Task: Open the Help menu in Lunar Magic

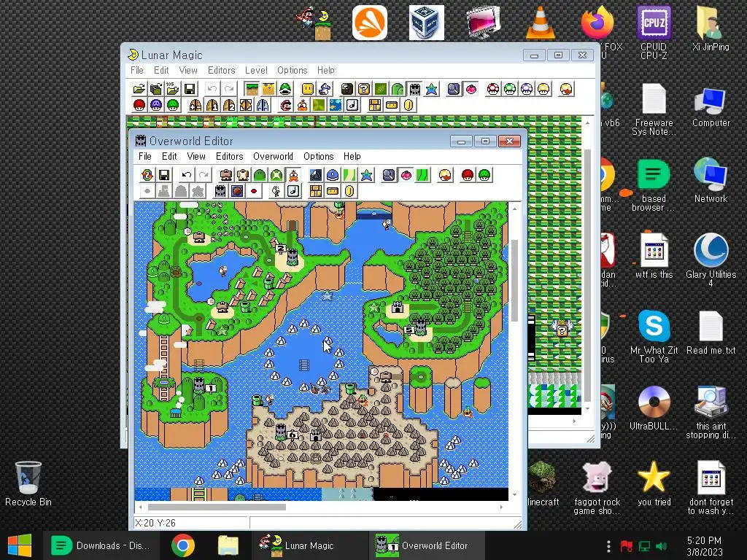Action: point(326,70)
